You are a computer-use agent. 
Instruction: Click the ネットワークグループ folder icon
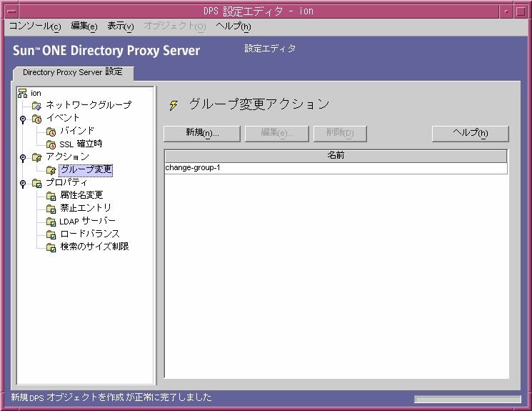click(36, 106)
